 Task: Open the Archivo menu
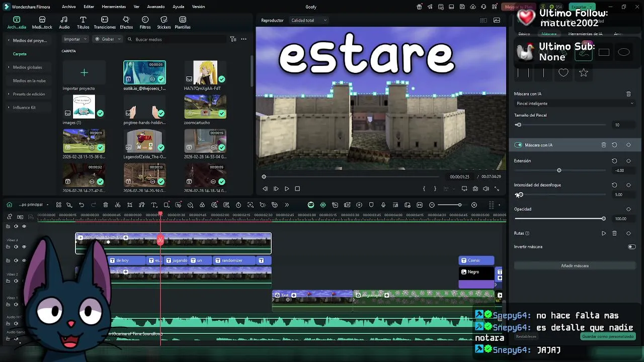click(x=69, y=7)
